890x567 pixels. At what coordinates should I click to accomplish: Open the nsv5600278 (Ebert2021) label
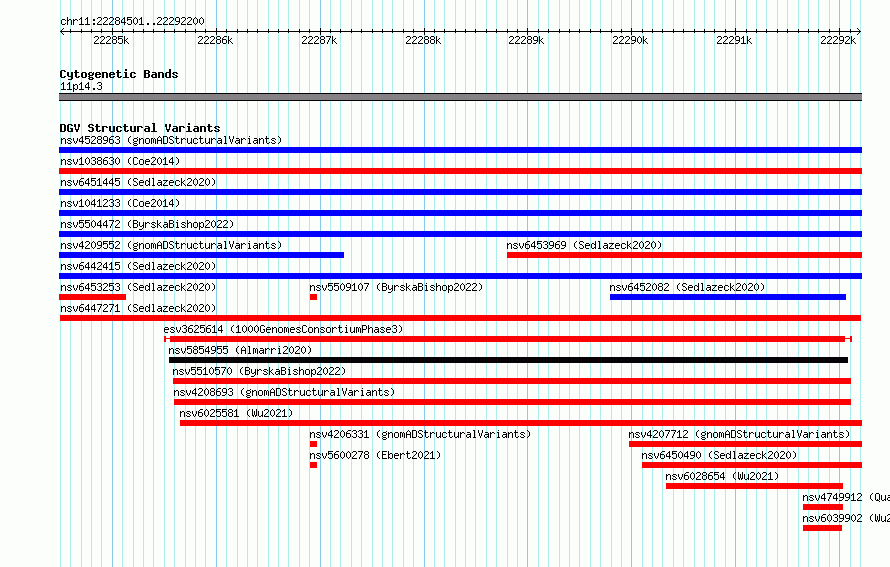click(x=375, y=455)
